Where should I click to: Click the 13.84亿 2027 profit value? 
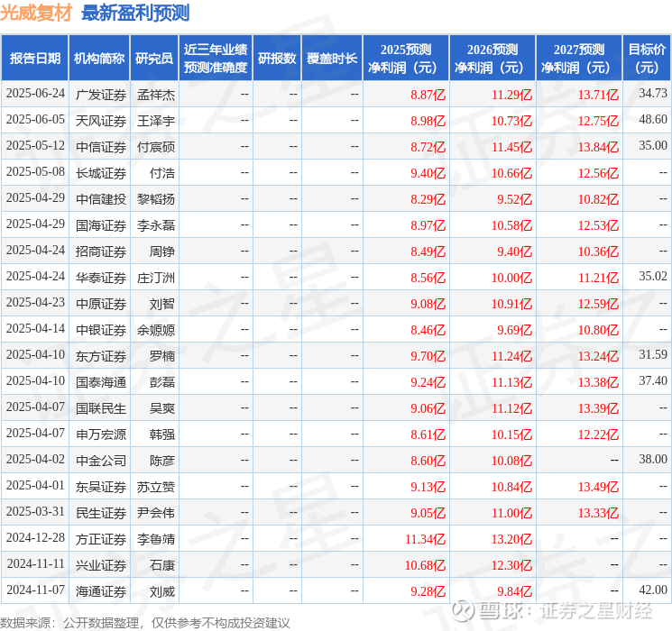598,147
